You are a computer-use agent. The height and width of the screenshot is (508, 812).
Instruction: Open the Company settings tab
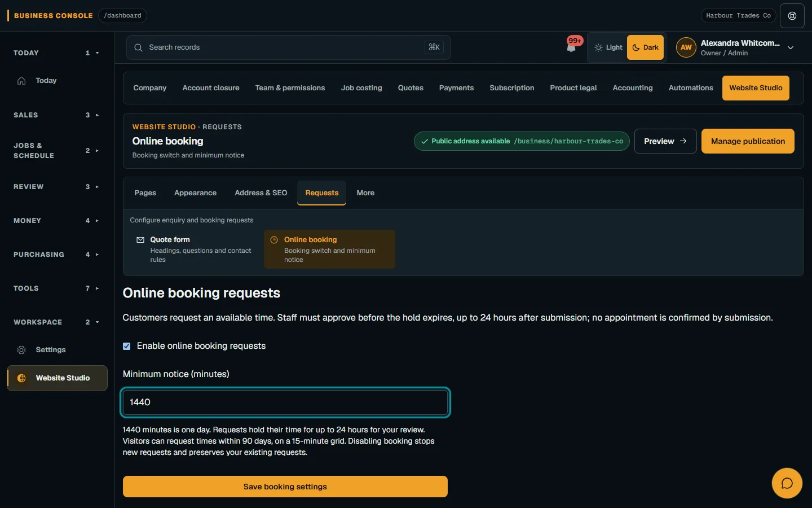point(150,88)
